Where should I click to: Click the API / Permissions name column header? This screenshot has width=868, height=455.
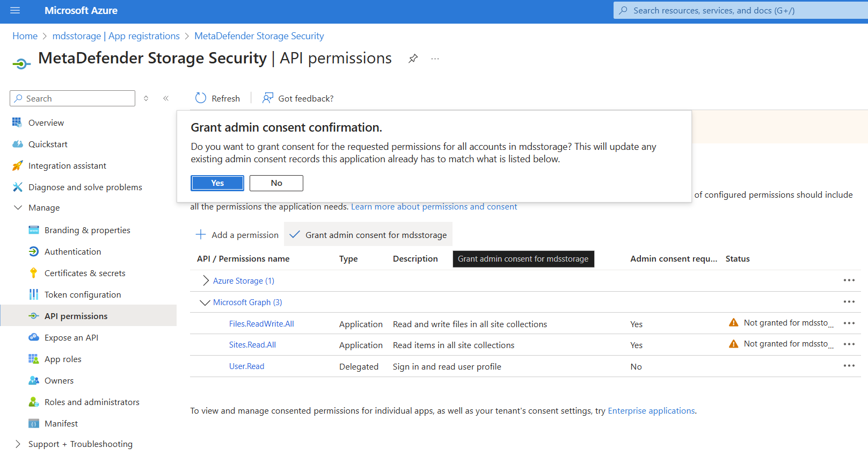click(243, 258)
